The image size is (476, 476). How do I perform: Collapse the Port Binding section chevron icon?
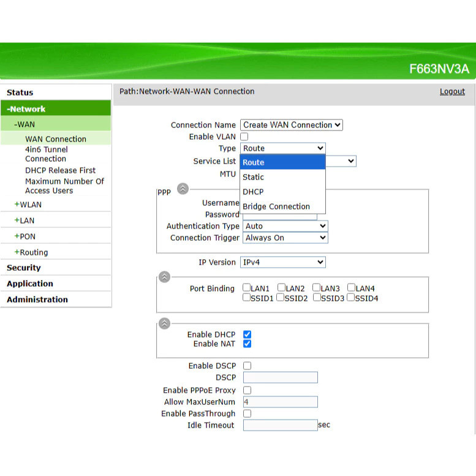[164, 277]
